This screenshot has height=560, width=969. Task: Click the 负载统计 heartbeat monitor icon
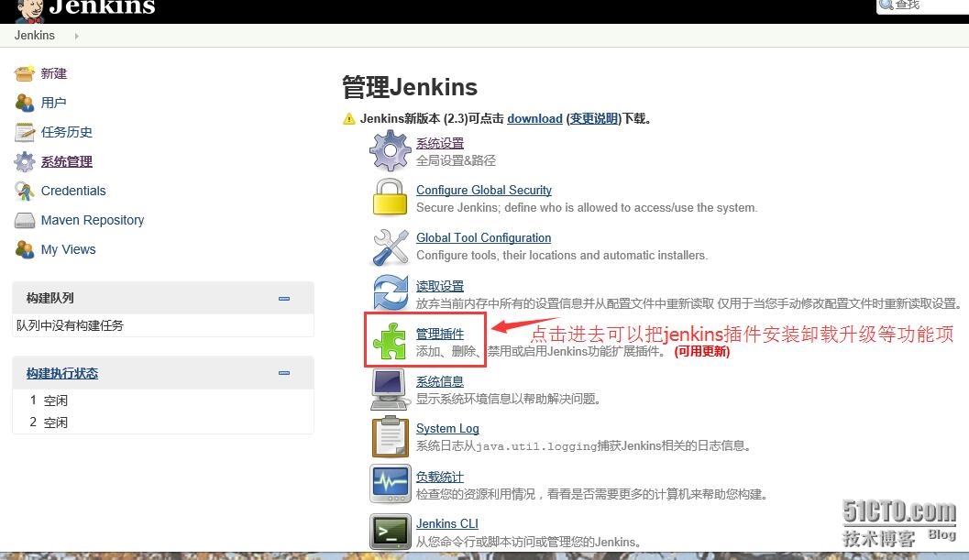[390, 484]
